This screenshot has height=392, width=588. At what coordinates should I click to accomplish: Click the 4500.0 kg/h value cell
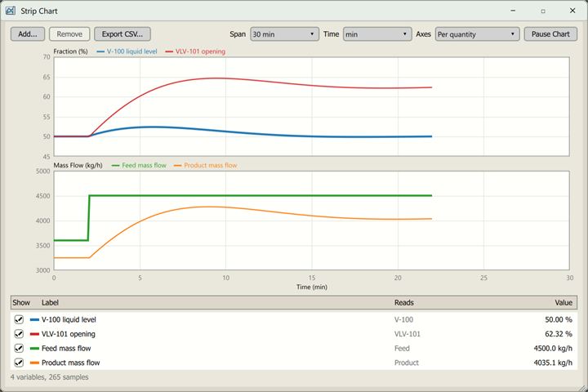553,349
